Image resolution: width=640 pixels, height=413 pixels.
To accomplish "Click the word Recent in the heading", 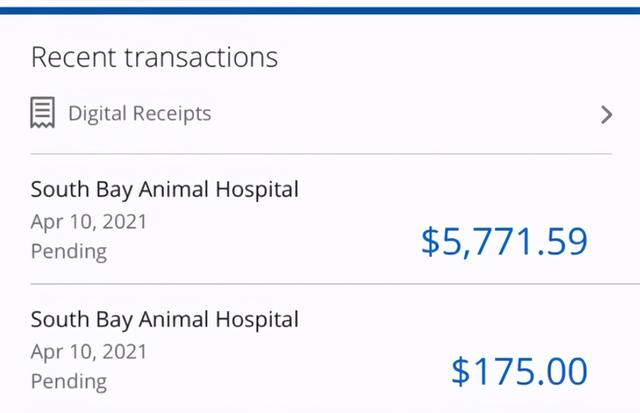I will [x=74, y=57].
